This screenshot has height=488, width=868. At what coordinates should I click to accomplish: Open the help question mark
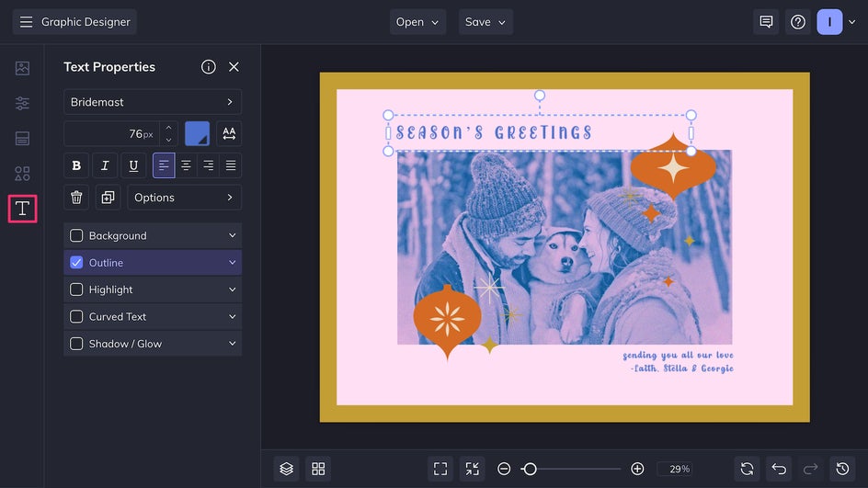pyautogui.click(x=798, y=22)
